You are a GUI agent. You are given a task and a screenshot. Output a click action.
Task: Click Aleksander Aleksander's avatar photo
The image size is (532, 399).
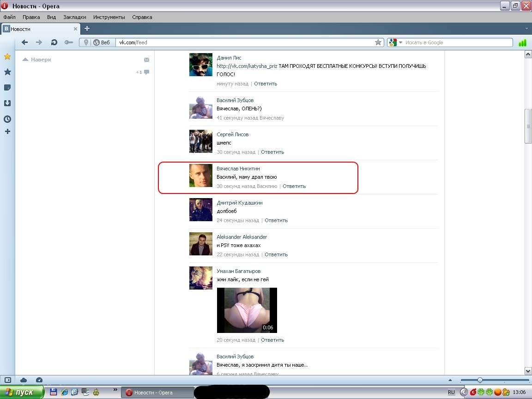201,244
